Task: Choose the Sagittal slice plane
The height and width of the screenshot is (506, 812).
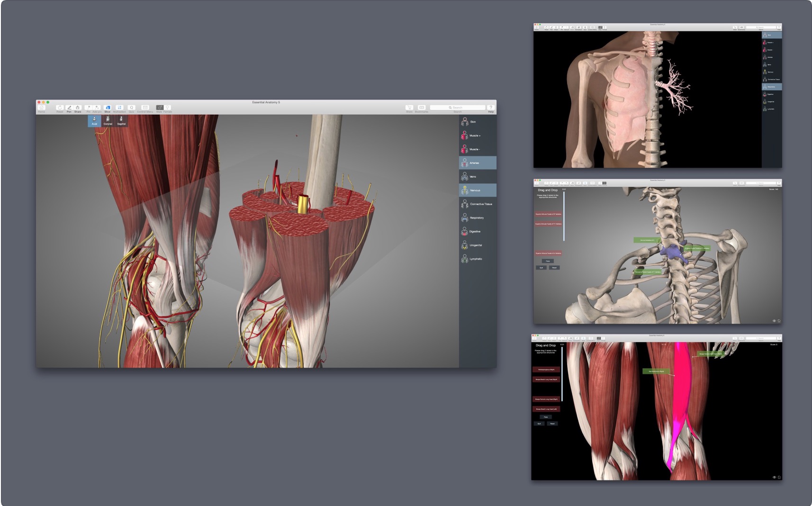Action: coord(121,120)
